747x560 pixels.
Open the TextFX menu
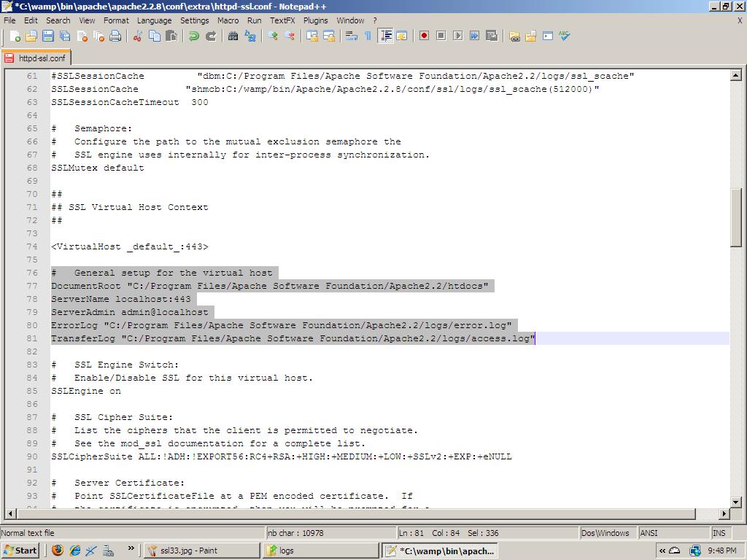(282, 20)
